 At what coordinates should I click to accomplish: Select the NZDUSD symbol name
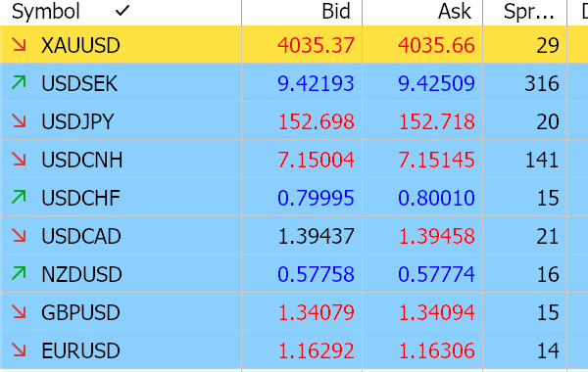pos(81,275)
